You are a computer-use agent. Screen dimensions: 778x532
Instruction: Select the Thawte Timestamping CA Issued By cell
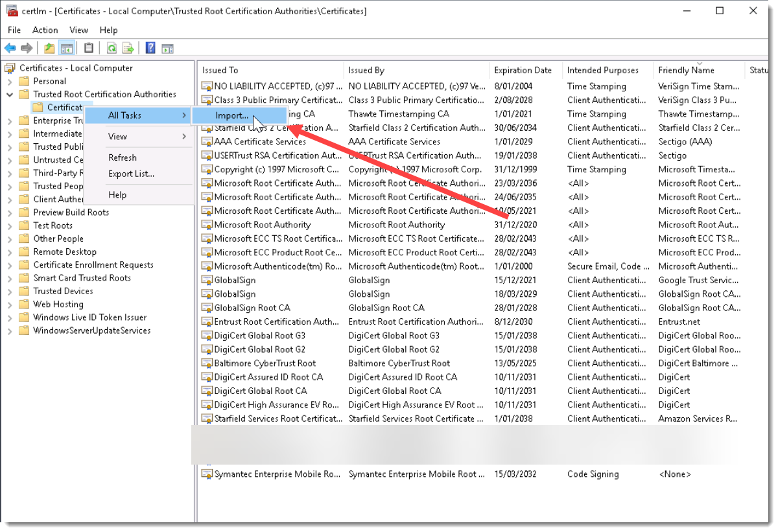coord(399,114)
